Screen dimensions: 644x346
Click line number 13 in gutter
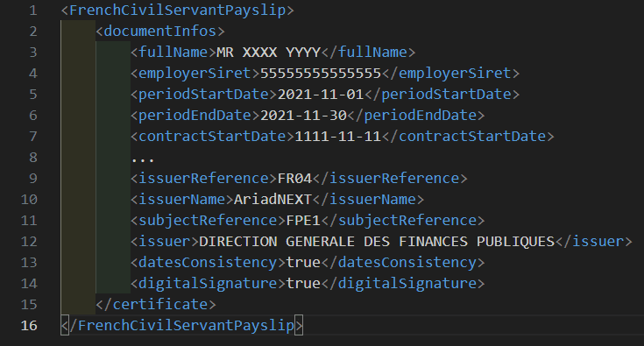click(29, 262)
